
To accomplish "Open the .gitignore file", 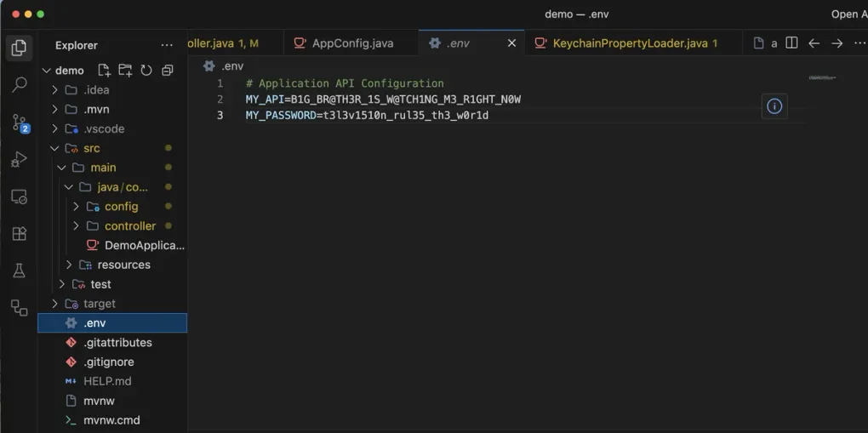I will tap(108, 362).
